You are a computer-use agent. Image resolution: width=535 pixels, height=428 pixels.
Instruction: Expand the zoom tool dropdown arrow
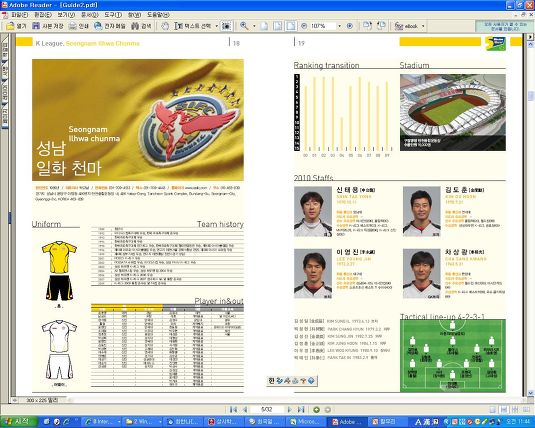coord(254,26)
